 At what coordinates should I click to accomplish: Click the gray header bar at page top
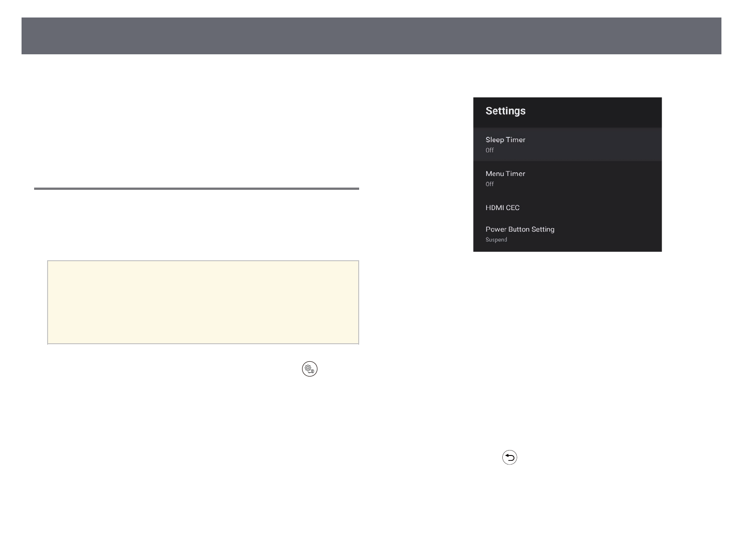coord(371,36)
